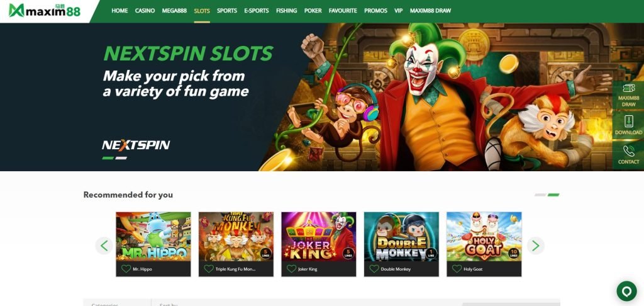
Task: Favourite Triple Kung Fu Monkey heart icon
Action: click(x=209, y=269)
